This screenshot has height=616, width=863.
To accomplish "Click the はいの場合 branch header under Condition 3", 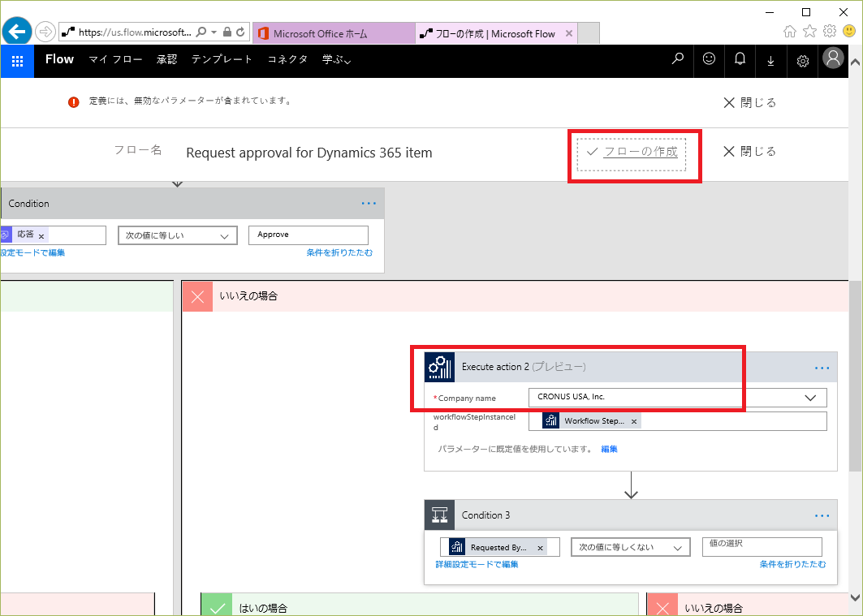I will [x=420, y=605].
